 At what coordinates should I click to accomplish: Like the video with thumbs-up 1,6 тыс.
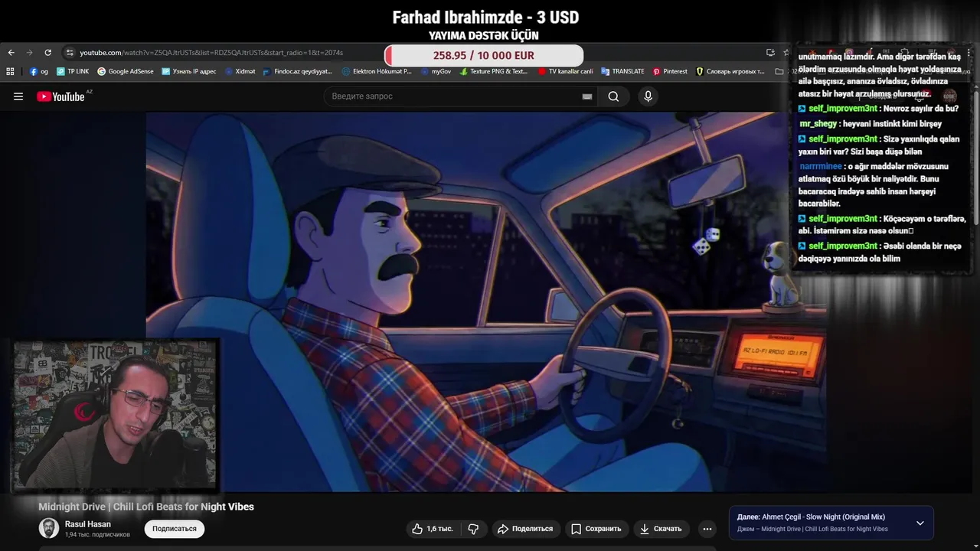point(433,529)
